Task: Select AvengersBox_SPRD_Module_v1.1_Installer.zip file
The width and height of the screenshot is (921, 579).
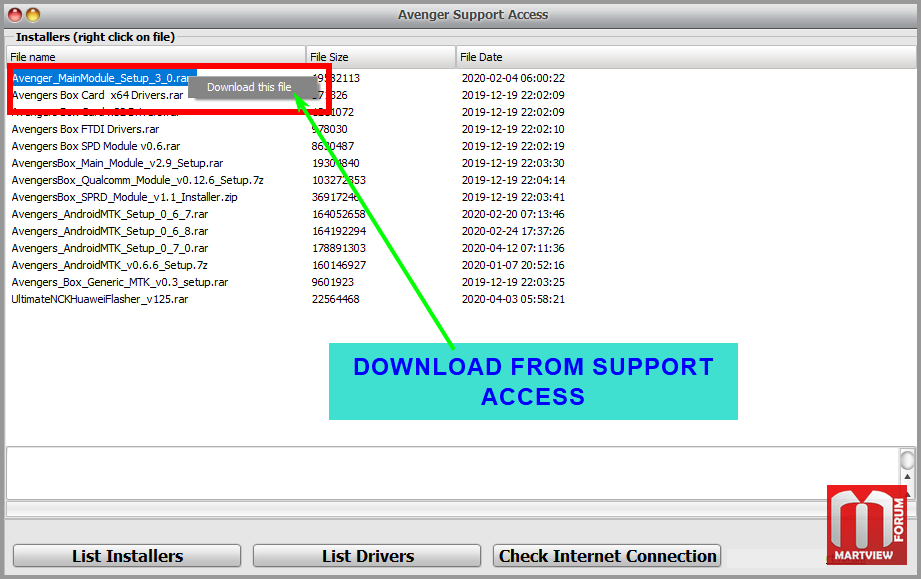Action: pos(125,197)
